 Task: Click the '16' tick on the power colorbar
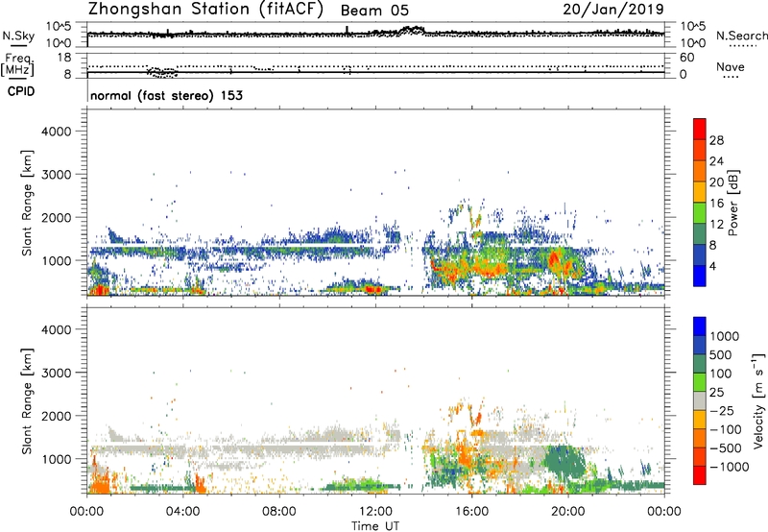[716, 204]
